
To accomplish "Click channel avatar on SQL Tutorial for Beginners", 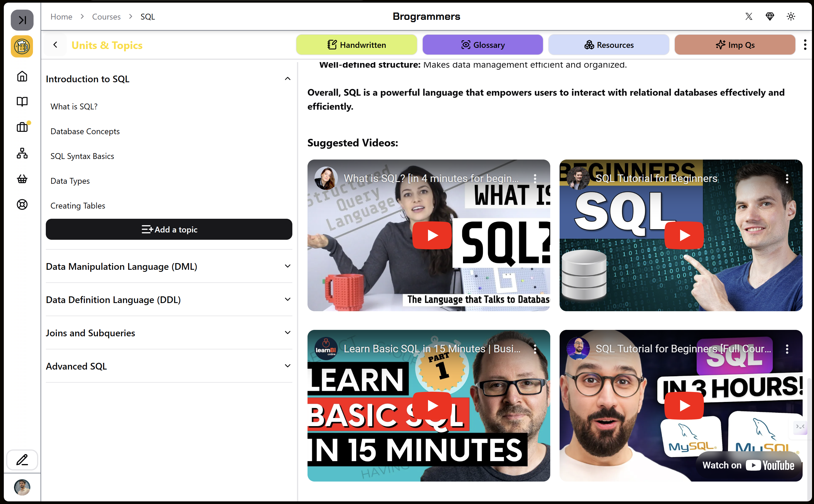I will point(578,178).
